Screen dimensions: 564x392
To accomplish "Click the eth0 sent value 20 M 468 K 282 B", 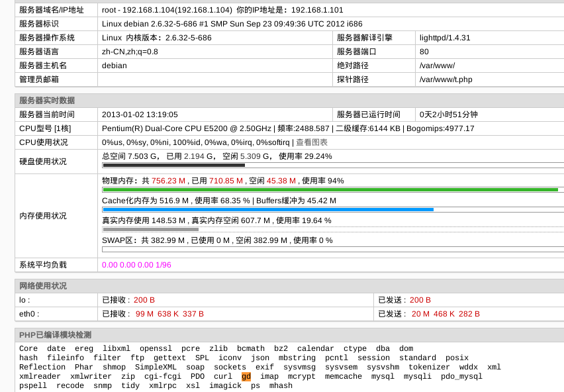I will click(446, 314).
